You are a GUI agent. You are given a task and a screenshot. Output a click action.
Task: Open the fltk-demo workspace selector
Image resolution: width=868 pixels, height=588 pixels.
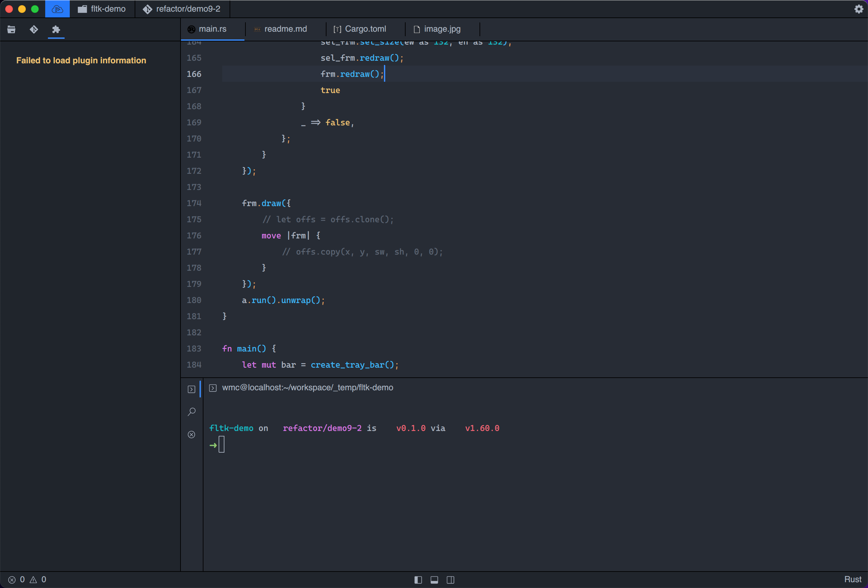[102, 9]
